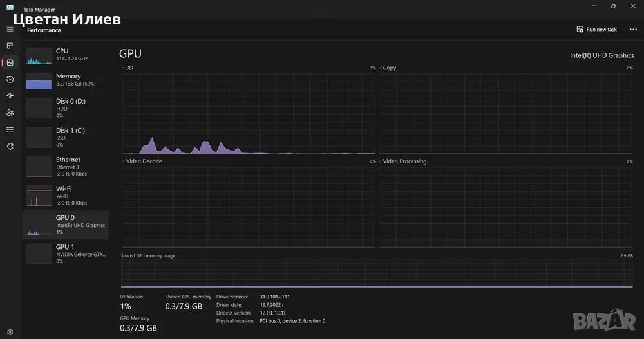Click Run new task button
The width and height of the screenshot is (644, 339).
point(597,29)
